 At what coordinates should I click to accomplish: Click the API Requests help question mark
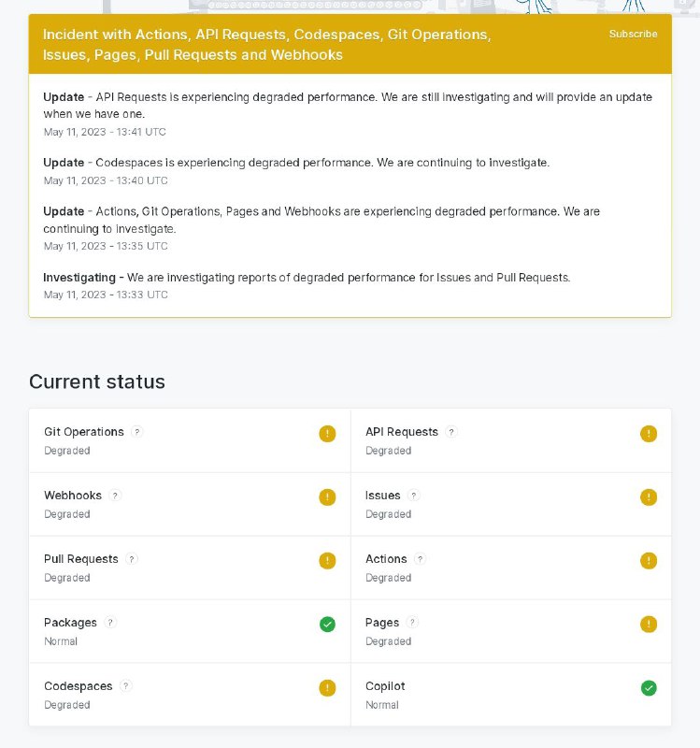point(451,432)
